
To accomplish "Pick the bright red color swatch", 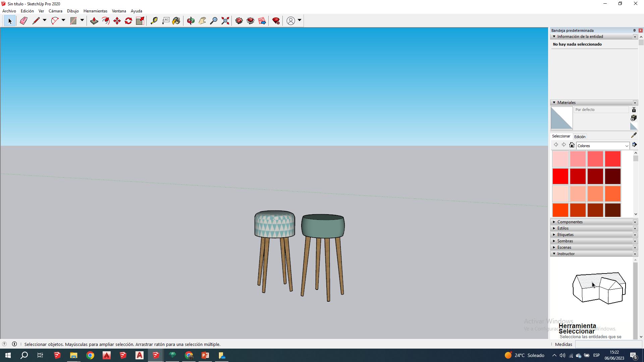I will (560, 176).
